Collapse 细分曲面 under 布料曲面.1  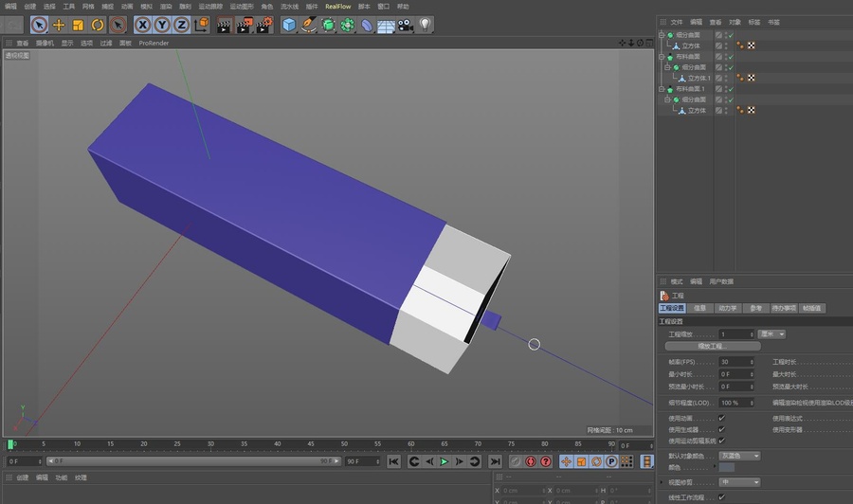point(668,99)
